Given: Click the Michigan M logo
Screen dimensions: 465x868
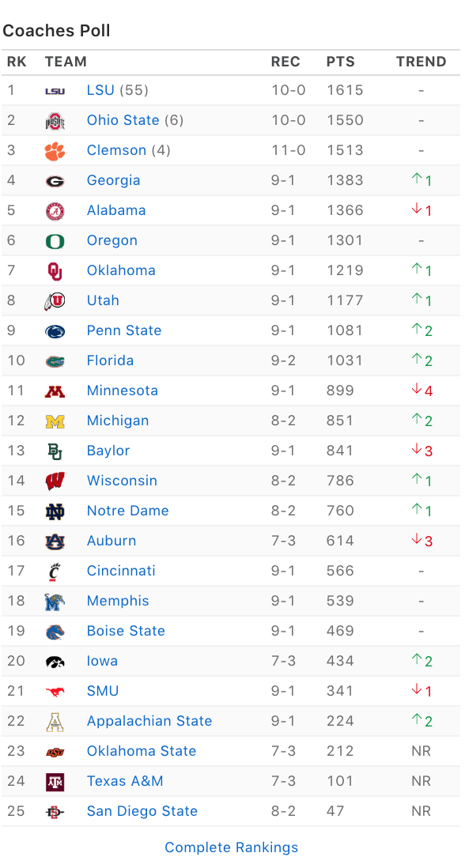Looking at the screenshot, I should coord(55,421).
